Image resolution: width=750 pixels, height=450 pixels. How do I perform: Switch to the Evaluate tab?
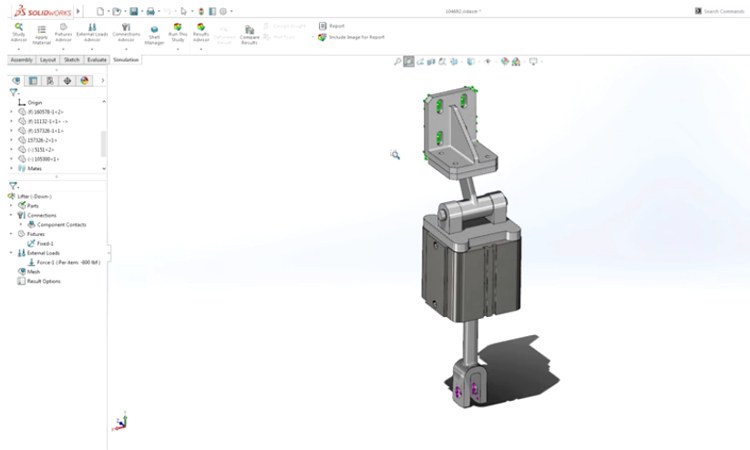[97, 60]
